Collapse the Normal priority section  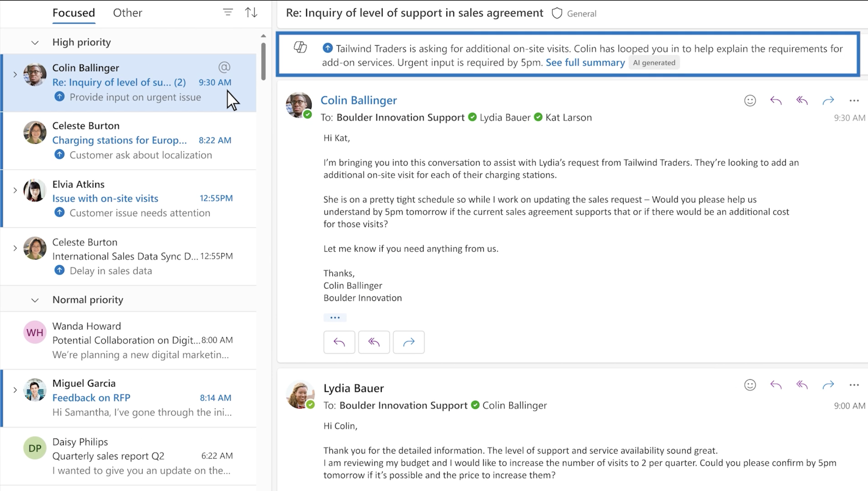tap(35, 300)
